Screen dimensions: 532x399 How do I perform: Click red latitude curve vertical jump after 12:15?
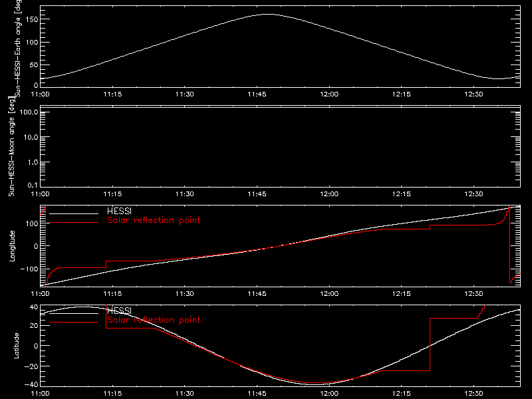[x=430, y=344]
